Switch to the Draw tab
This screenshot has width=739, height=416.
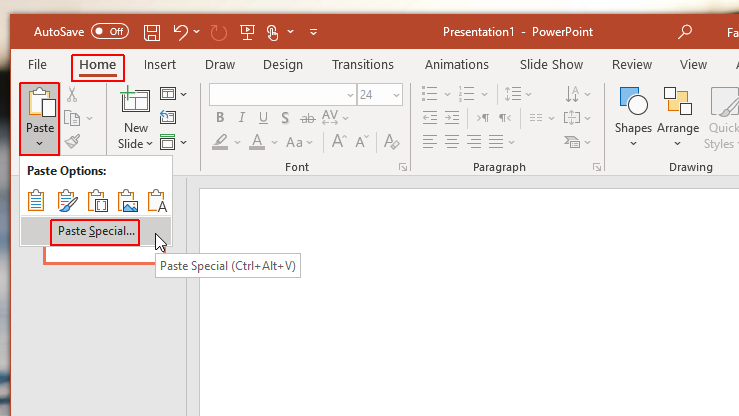click(x=220, y=65)
